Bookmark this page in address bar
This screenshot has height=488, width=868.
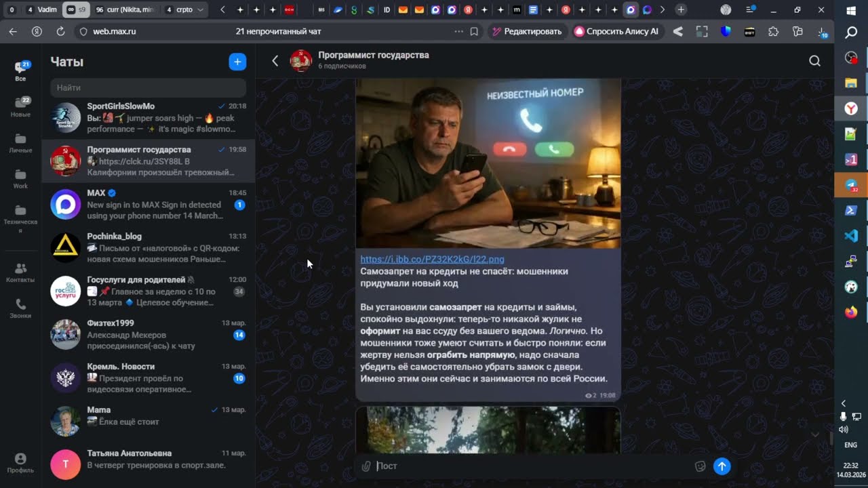[x=474, y=31]
